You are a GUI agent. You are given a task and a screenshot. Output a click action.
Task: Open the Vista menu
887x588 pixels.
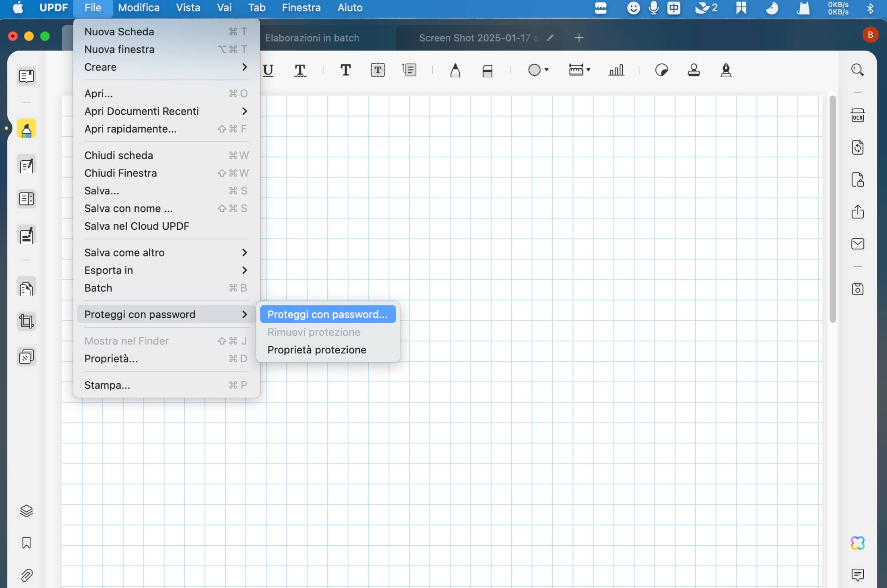[x=188, y=8]
